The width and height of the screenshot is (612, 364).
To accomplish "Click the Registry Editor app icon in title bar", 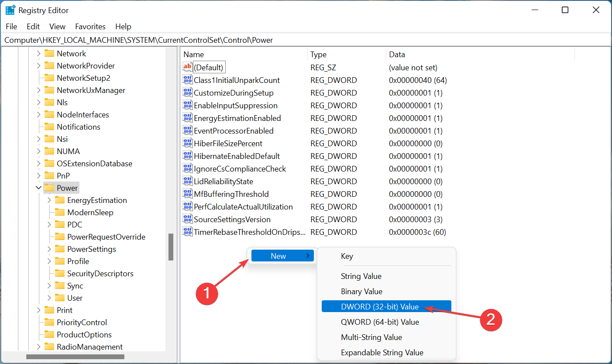I will click(10, 10).
